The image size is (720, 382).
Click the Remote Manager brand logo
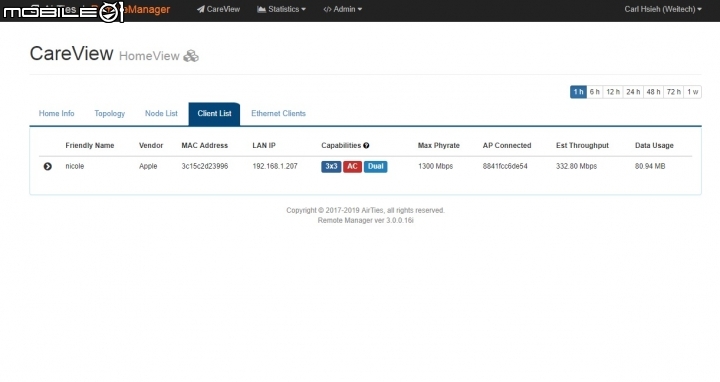point(101,9)
